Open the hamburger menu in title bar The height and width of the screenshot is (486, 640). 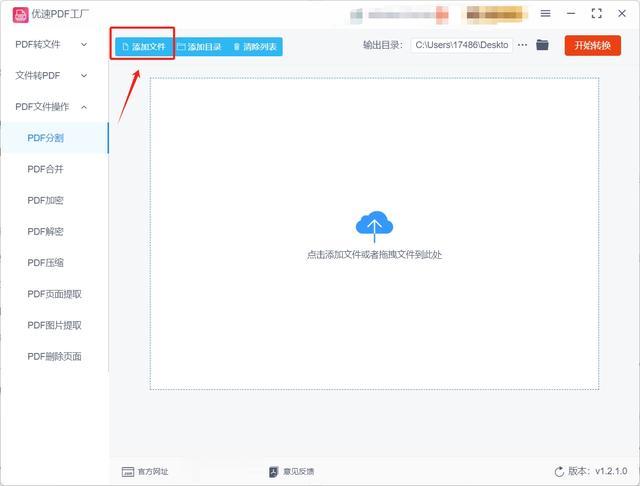point(545,13)
